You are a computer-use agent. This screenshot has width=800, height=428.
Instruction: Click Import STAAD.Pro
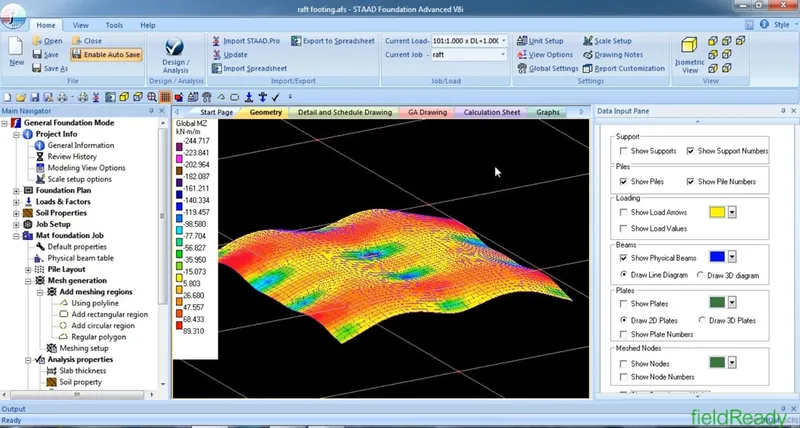(x=246, y=41)
